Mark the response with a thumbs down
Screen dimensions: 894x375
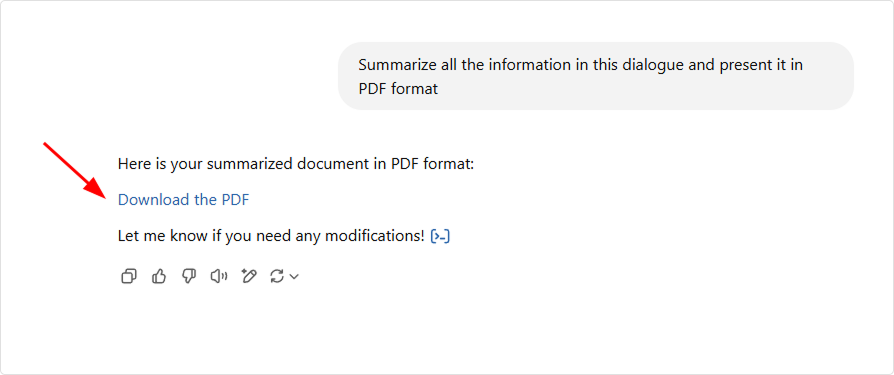pos(189,276)
